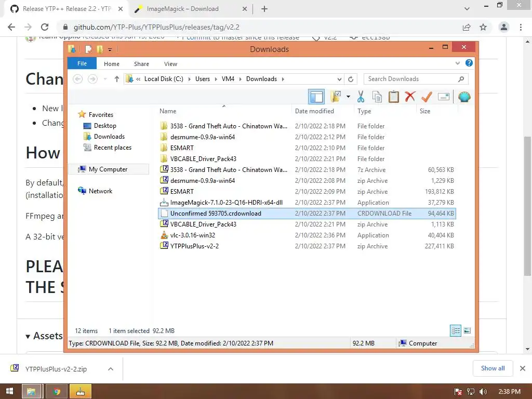Select the Grand Theft Auto 7z Archive
The height and width of the screenshot is (399, 532).
[307, 170]
